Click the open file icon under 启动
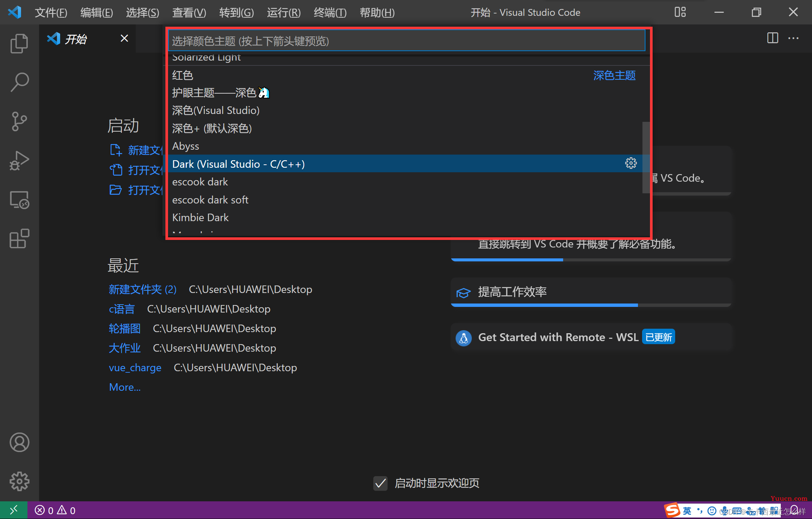Screen dimensions: 812x519 click(x=116, y=170)
